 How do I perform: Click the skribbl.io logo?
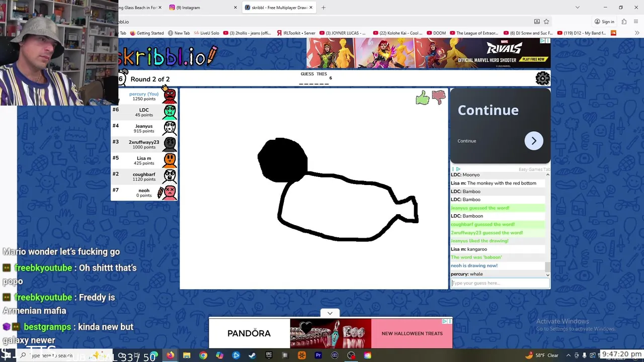[169, 56]
